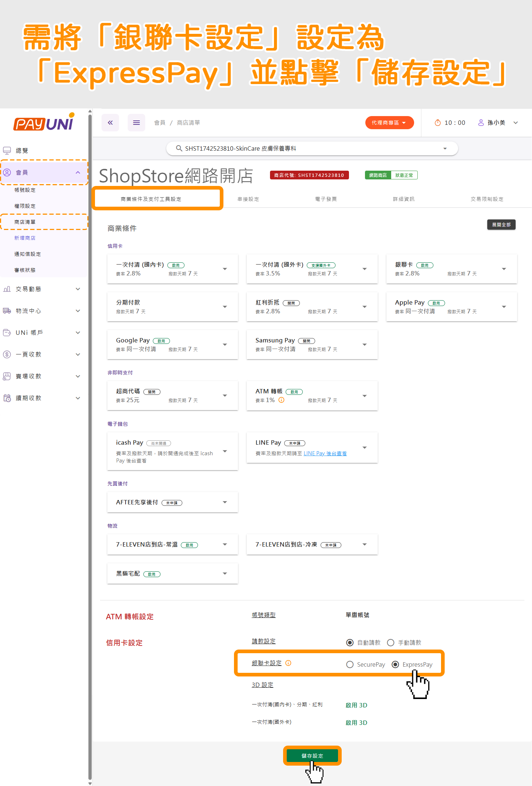
Task: Expand 一次付清 (國外卡) card
Action: [365, 269]
